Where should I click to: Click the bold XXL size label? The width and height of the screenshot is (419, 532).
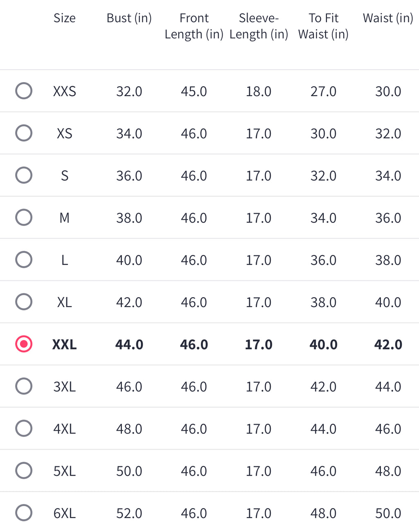[x=65, y=344]
